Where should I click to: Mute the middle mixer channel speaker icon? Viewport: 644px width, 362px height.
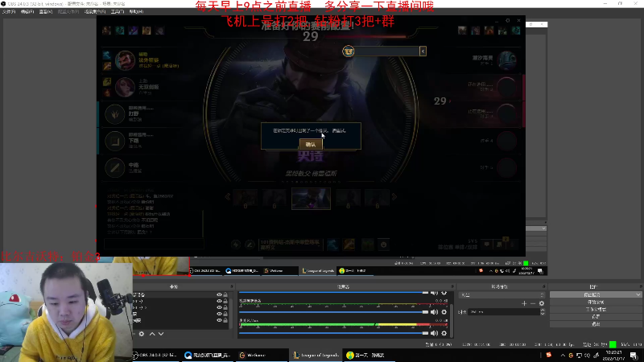click(435, 312)
